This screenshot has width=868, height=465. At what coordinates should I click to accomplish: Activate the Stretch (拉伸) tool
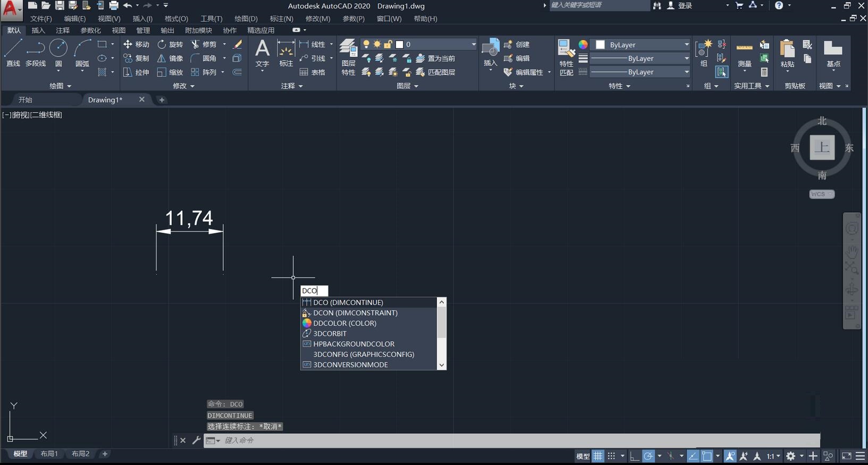[136, 72]
